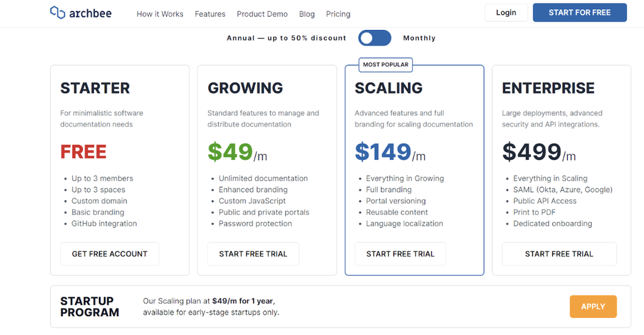This screenshot has width=644, height=335.
Task: Click the archbee logo icon
Action: pyautogui.click(x=57, y=13)
